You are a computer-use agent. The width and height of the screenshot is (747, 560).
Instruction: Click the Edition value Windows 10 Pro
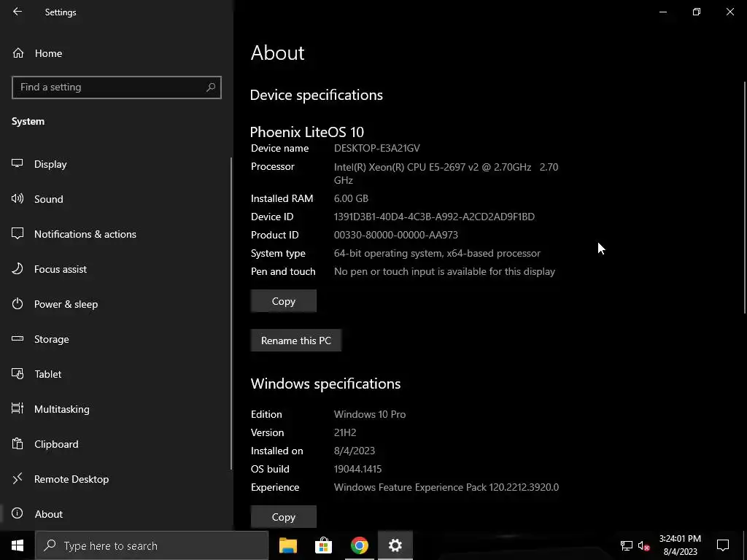click(370, 414)
